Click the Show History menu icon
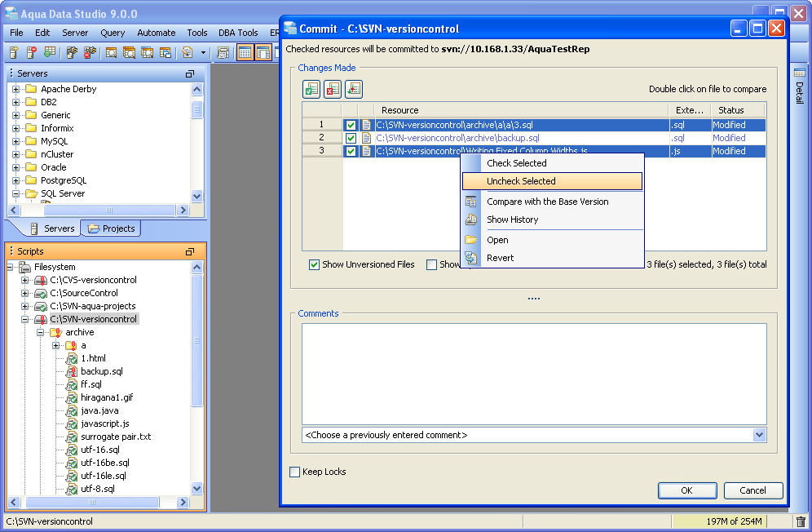This screenshot has height=532, width=812. (470, 219)
